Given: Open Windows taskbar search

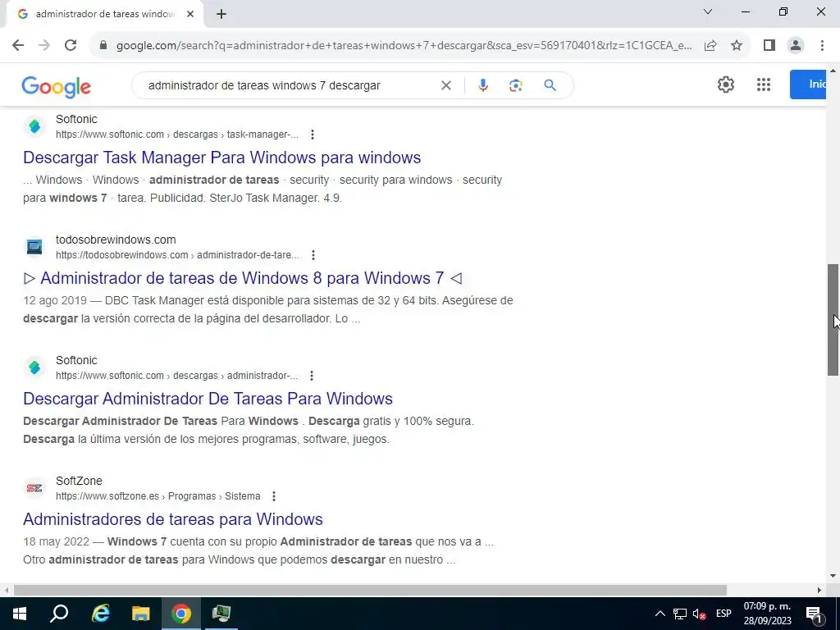Looking at the screenshot, I should (x=59, y=614).
